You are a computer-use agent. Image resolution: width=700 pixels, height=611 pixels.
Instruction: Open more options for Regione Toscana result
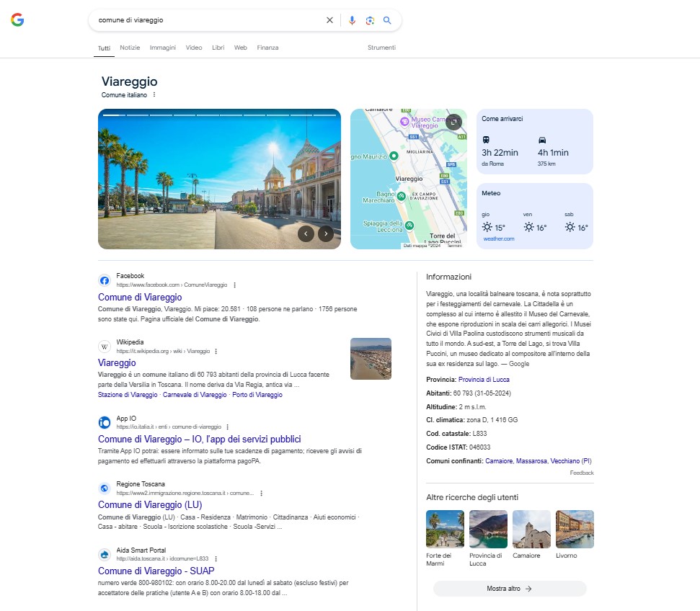(261, 493)
